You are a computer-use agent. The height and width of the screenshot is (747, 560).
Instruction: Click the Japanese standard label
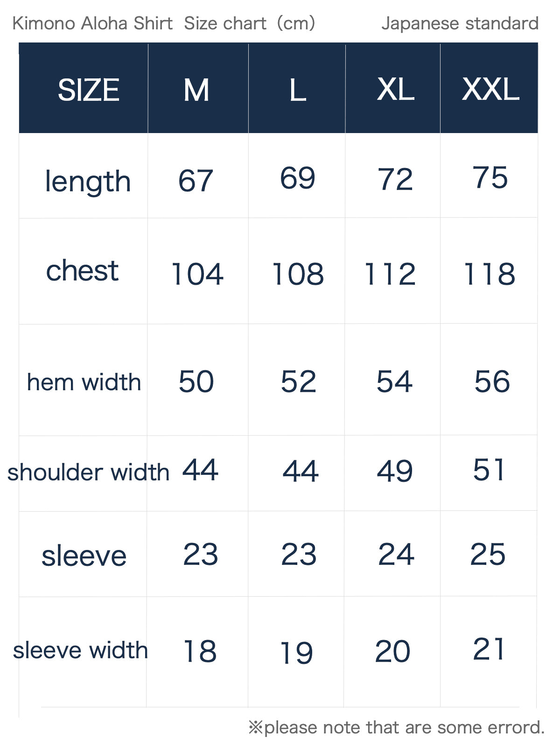[x=460, y=23]
